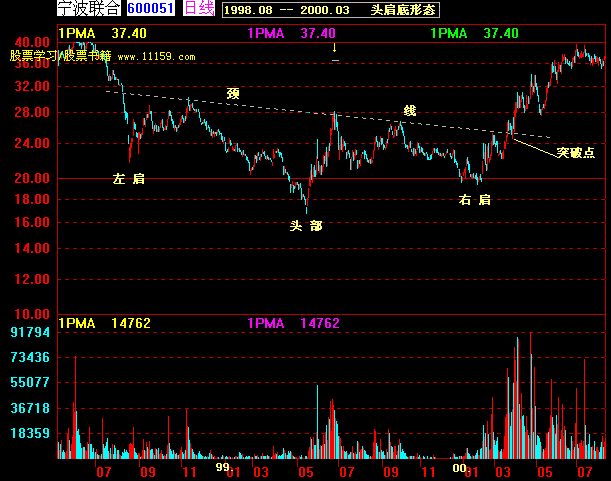
Task: Click the 01 month label beside the 99 marker
Action: click(234, 473)
